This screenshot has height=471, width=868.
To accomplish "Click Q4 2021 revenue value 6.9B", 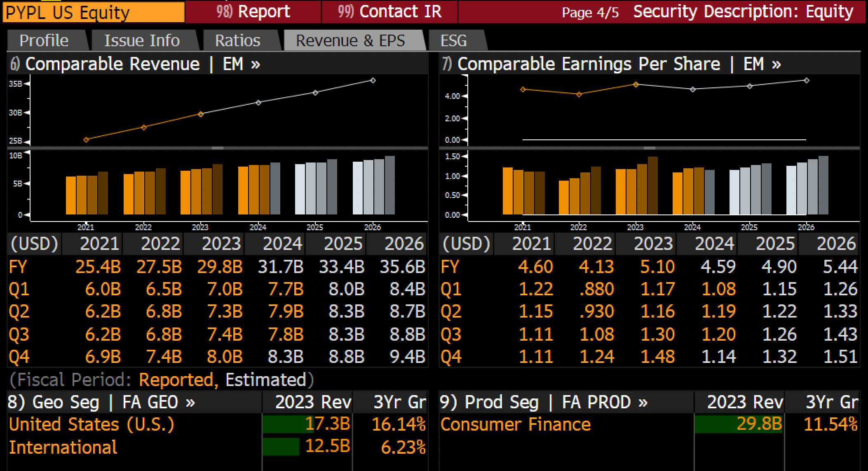I will coord(103,356).
